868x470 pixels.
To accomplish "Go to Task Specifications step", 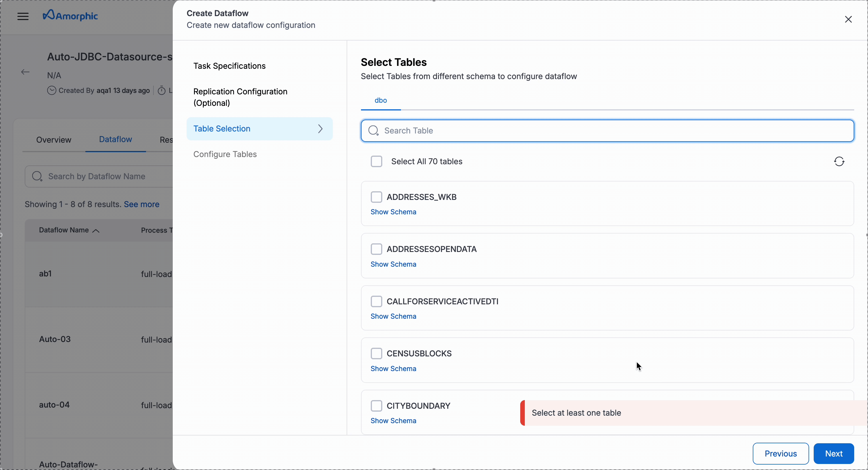I will click(229, 66).
